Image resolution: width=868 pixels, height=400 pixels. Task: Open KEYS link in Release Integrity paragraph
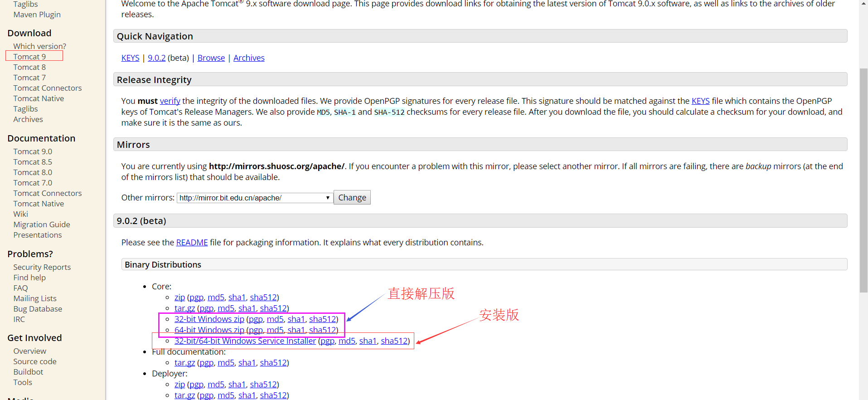click(x=701, y=101)
